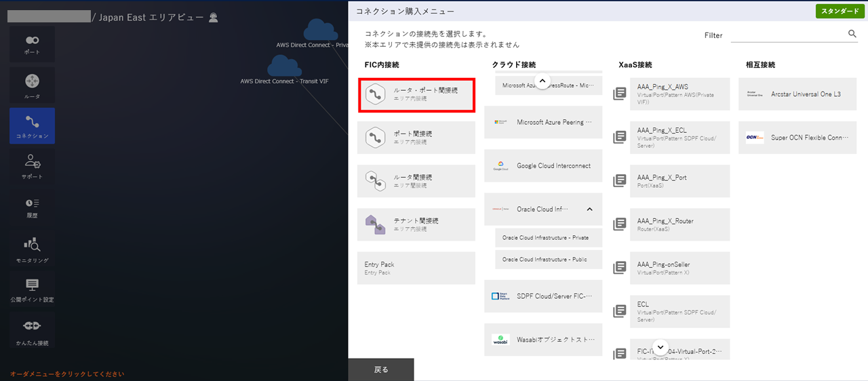Image resolution: width=868 pixels, height=381 pixels.
Task: Click the Google Cloud logo icon
Action: pos(500,165)
